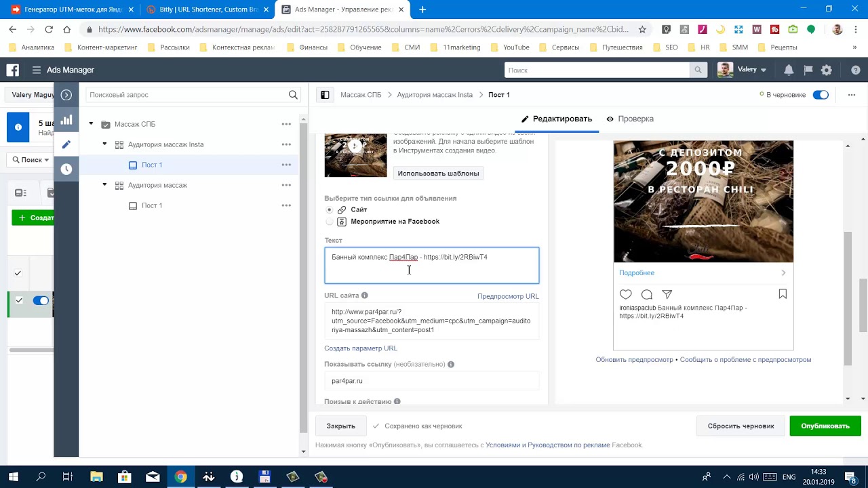
Task: Switch to the Редактировать tab
Action: [x=557, y=119]
